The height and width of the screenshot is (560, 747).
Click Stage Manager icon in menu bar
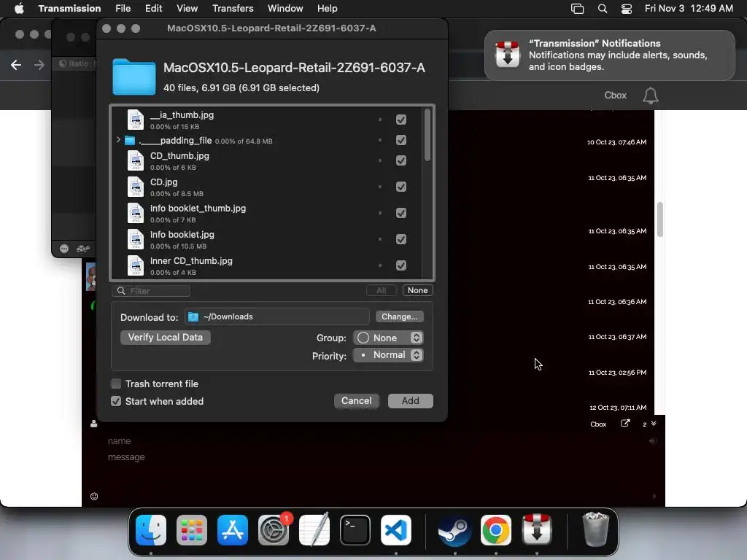pyautogui.click(x=578, y=8)
